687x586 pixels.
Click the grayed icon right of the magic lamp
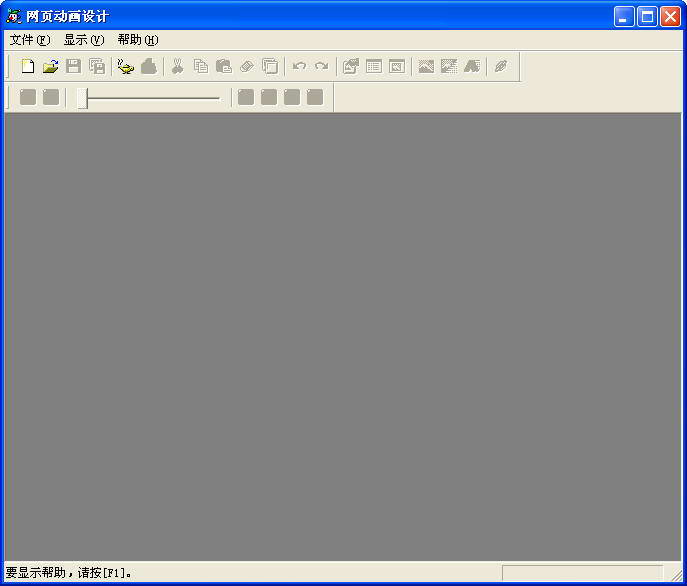point(149,67)
